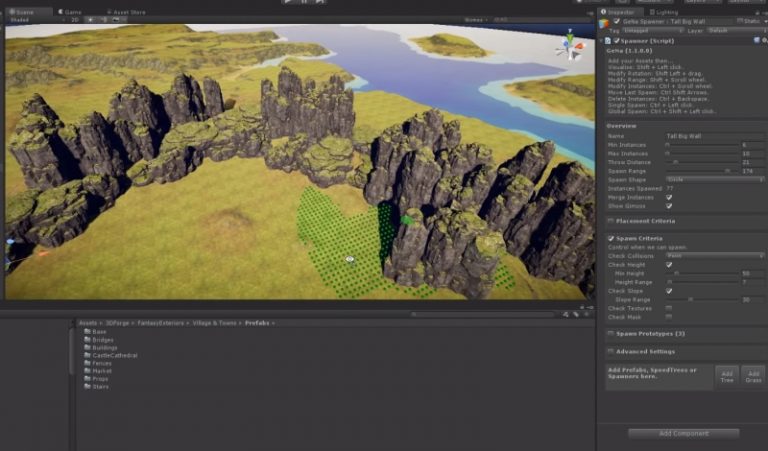The width and height of the screenshot is (768, 451).
Task: Click the scene orientation gizmo
Action: pos(570,46)
